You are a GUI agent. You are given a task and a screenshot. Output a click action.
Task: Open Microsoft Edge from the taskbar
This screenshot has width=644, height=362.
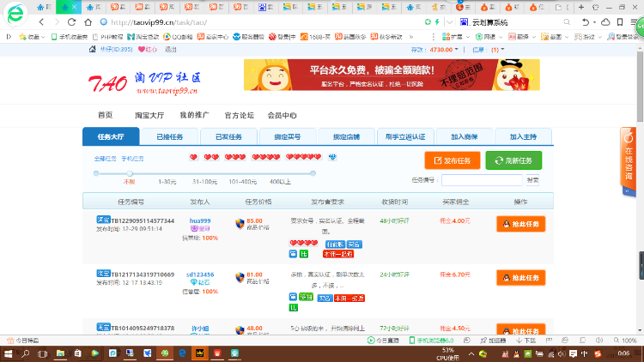(182, 353)
